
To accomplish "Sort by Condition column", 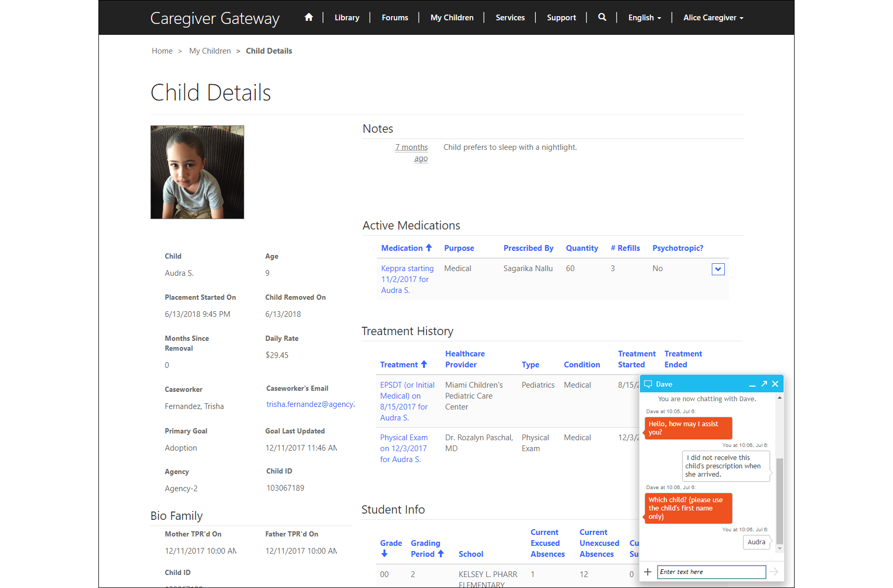I will [582, 365].
